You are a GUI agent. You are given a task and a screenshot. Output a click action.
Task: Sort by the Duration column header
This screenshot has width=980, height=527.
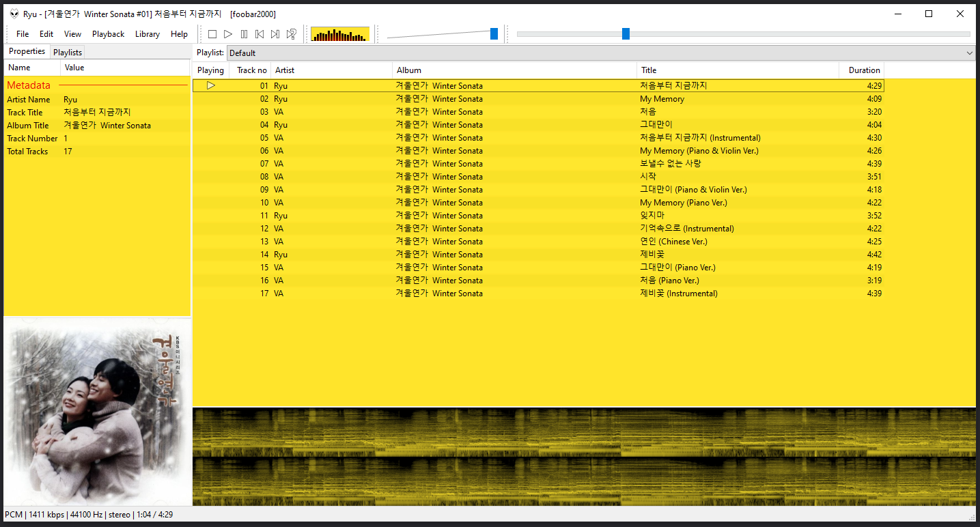(862, 70)
